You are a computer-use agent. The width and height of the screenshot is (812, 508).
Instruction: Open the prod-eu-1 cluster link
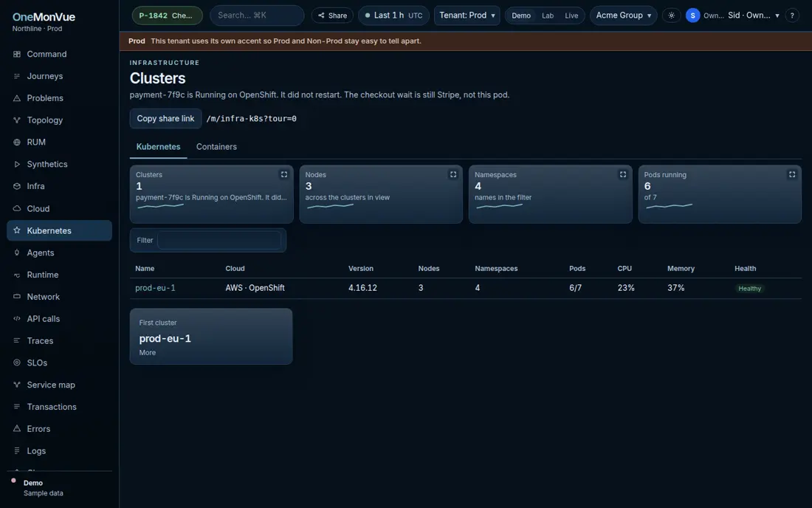tap(155, 288)
